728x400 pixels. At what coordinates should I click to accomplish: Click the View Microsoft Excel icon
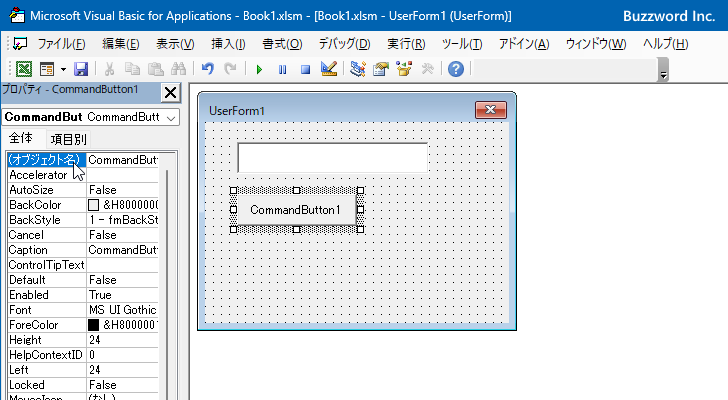point(24,69)
